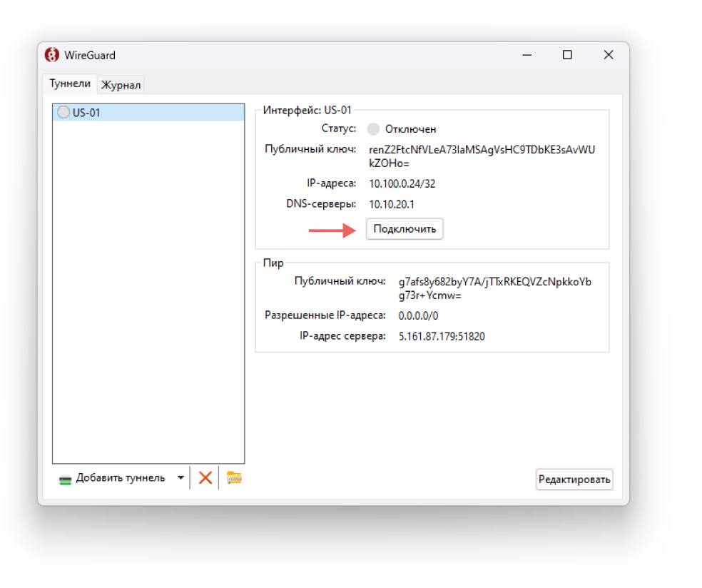Viewport: 702px width, 588px height.
Task: Click the Отключен status text
Action: click(410, 129)
